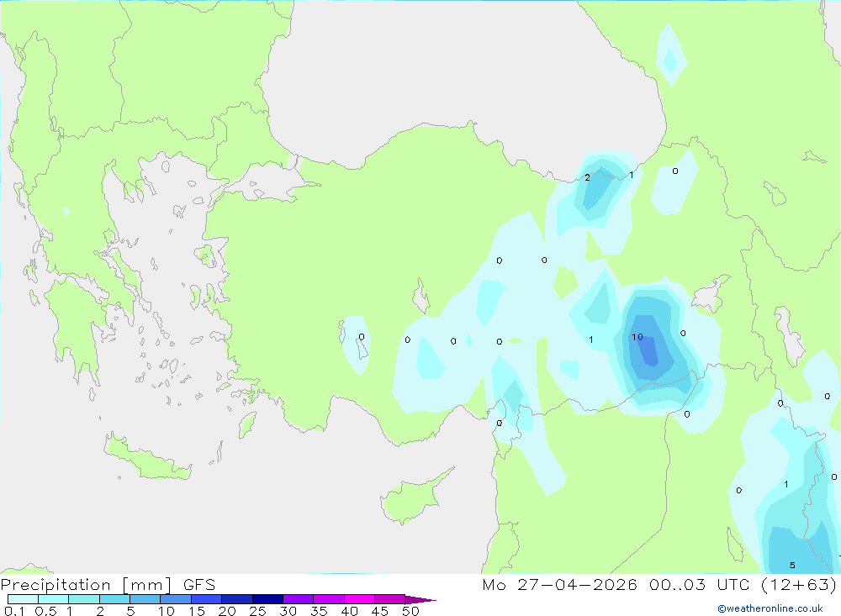
Task: Select the 10–15 mm legend color swatch
Action: (176, 599)
